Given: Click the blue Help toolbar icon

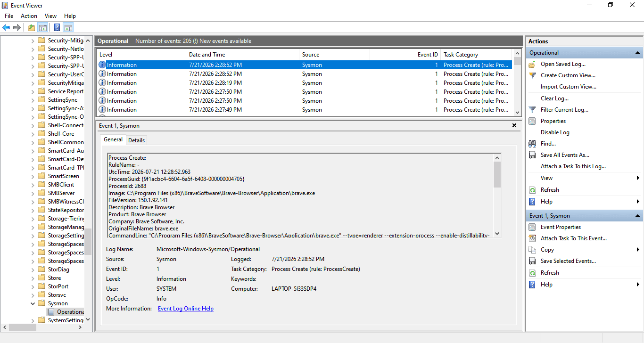Looking at the screenshot, I should [x=57, y=27].
